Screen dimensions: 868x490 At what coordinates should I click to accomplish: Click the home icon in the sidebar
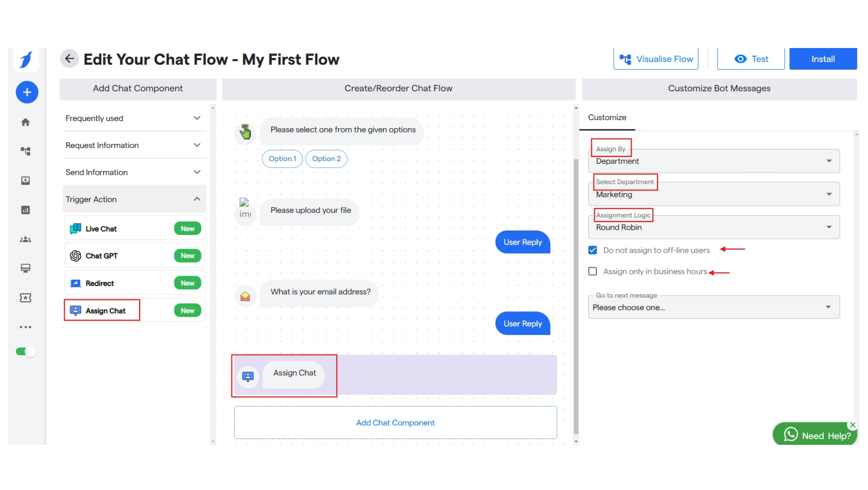[x=25, y=122]
